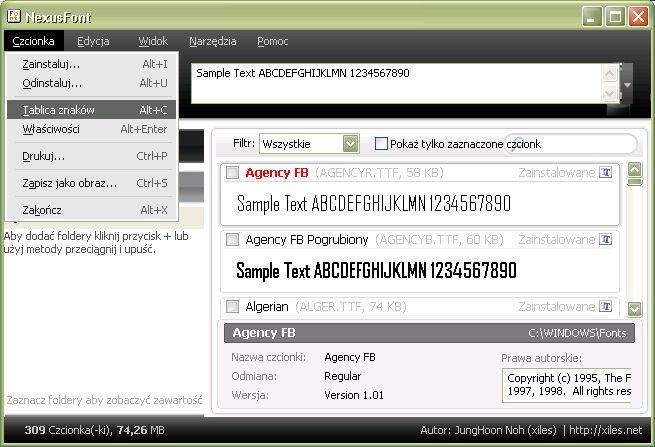Image resolution: width=655 pixels, height=447 pixels.
Task: Click the Prawa autorskie copyright text box
Action: pos(567,385)
